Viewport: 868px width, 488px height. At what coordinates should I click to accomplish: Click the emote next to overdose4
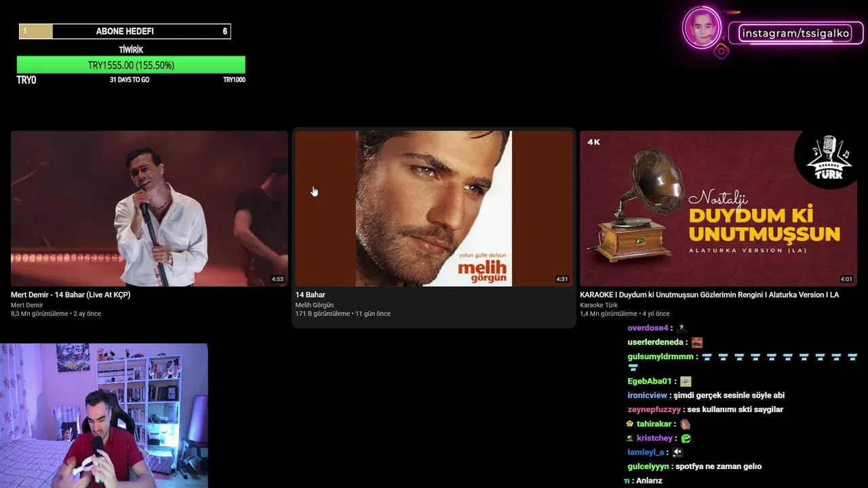click(682, 328)
